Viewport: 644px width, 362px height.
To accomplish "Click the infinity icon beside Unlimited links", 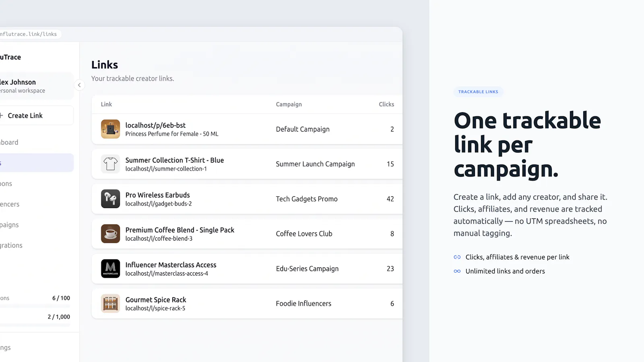I will click(457, 271).
